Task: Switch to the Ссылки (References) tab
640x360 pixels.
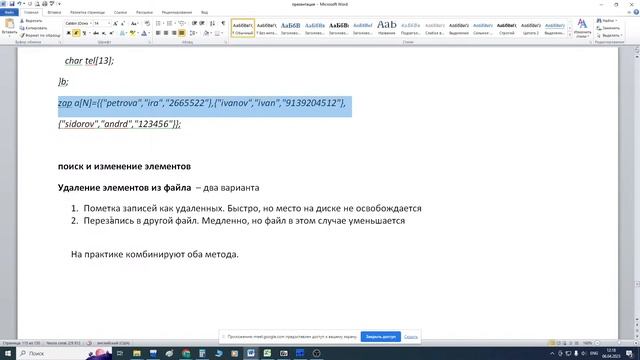Action: pos(120,12)
